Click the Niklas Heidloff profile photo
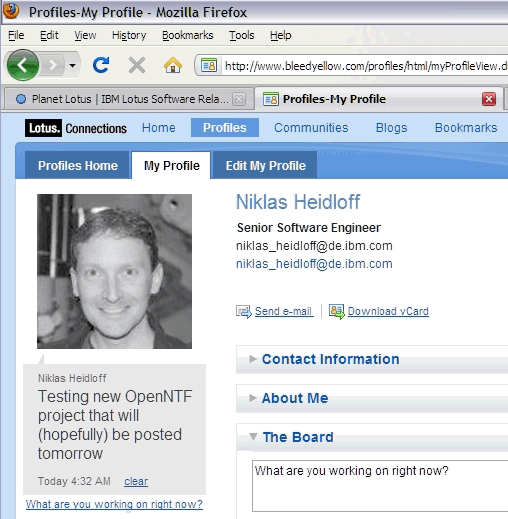 pyautogui.click(x=114, y=271)
